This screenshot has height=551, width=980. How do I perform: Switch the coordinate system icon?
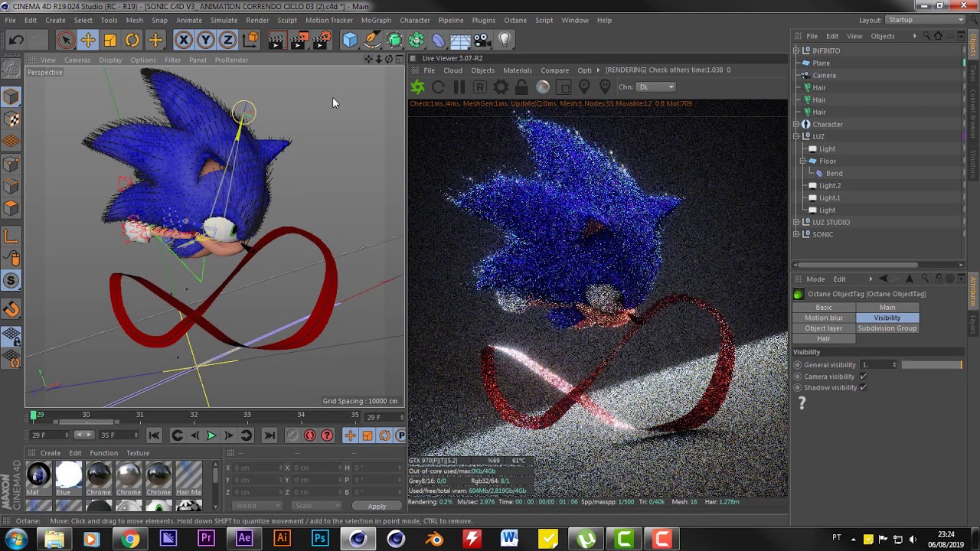[x=250, y=40]
